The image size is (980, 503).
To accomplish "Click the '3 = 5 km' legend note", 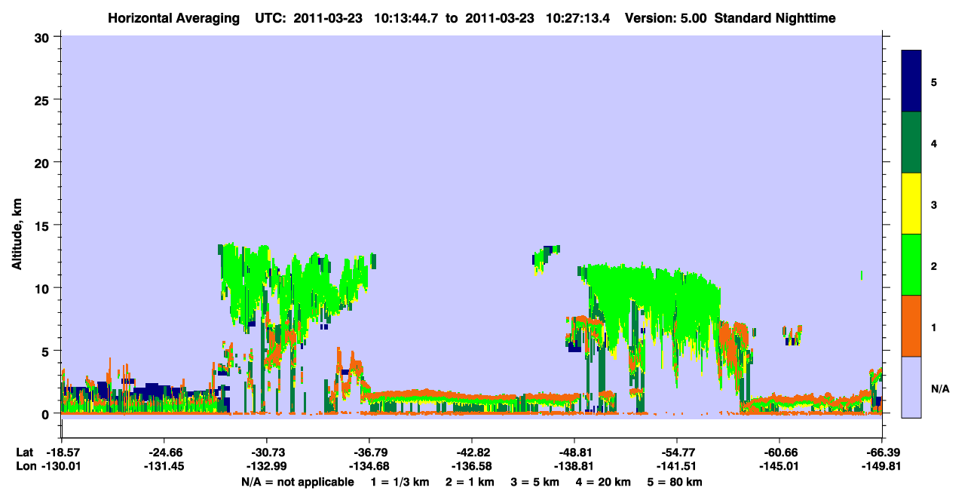I will 535,481.
